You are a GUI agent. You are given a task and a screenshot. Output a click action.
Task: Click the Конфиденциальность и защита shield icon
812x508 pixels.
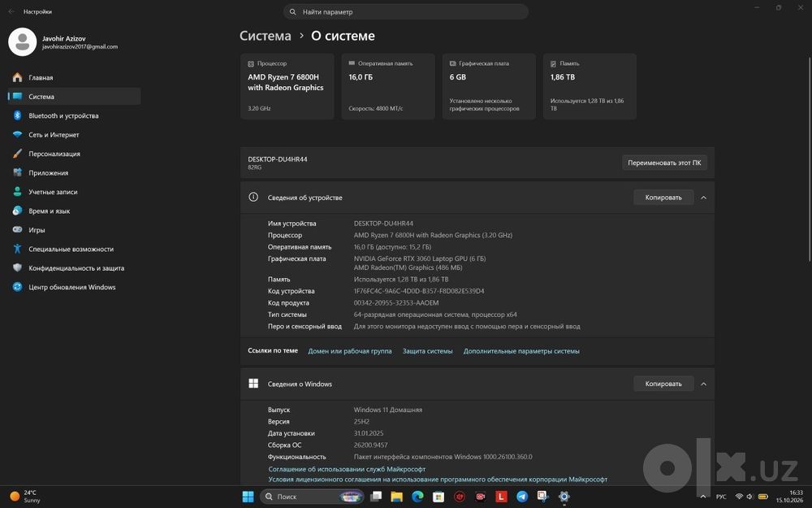click(18, 268)
